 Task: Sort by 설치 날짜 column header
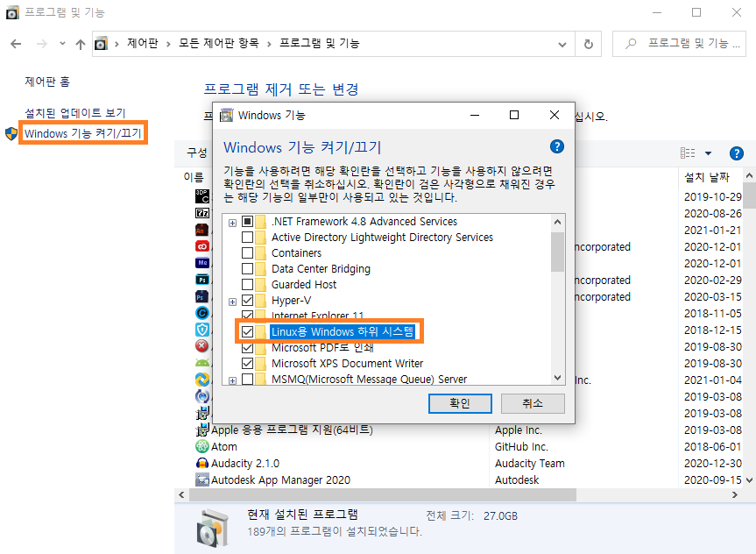[x=707, y=177]
